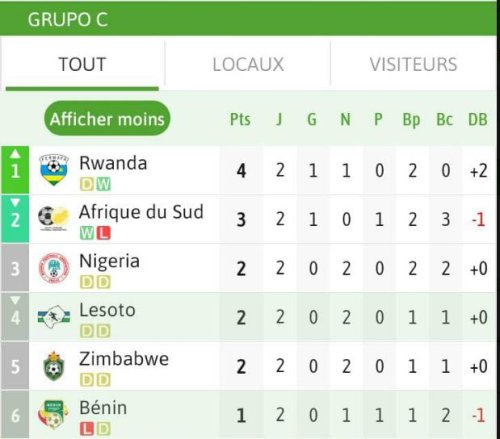
Task: Select the TOUT tab
Action: pyautogui.click(x=82, y=64)
